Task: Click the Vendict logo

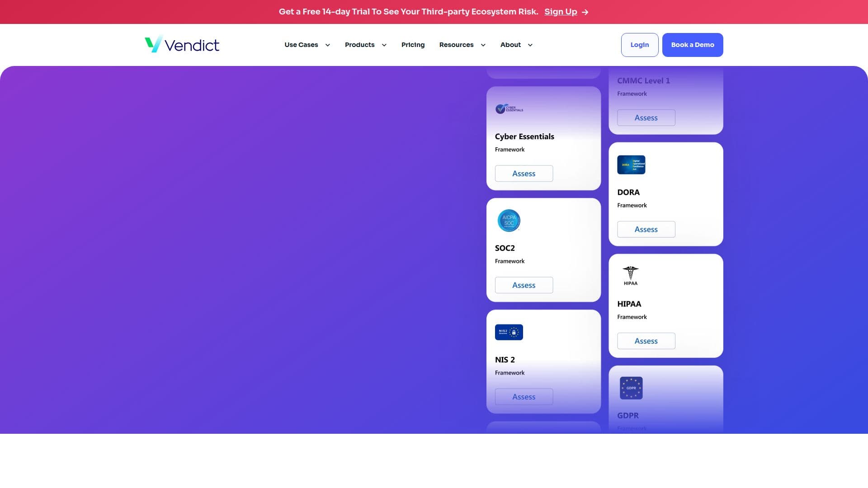Action: [182, 44]
